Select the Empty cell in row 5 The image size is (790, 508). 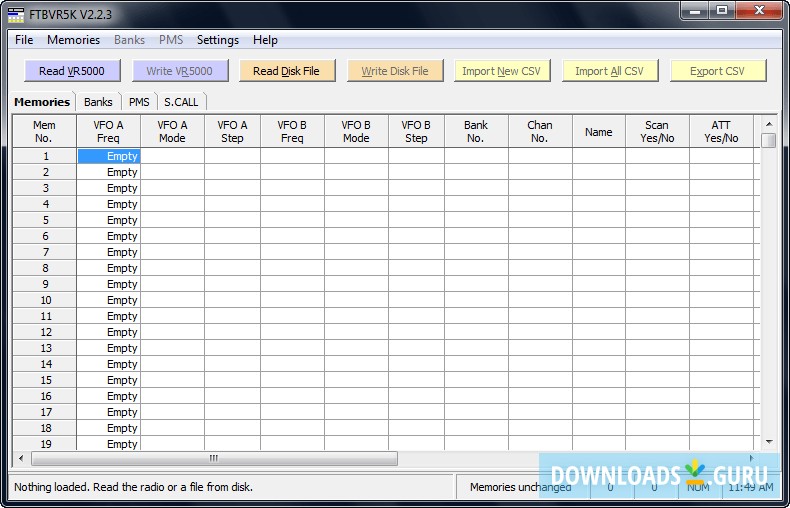click(x=108, y=220)
